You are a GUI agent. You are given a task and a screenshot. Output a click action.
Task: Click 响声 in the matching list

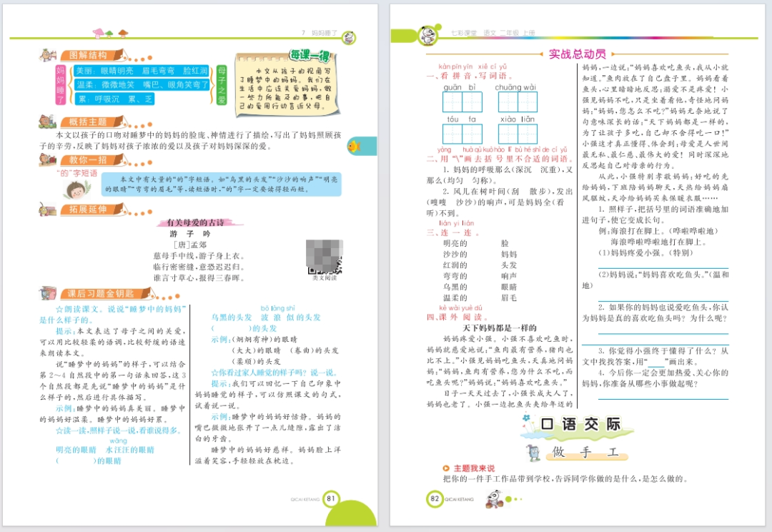(509, 276)
